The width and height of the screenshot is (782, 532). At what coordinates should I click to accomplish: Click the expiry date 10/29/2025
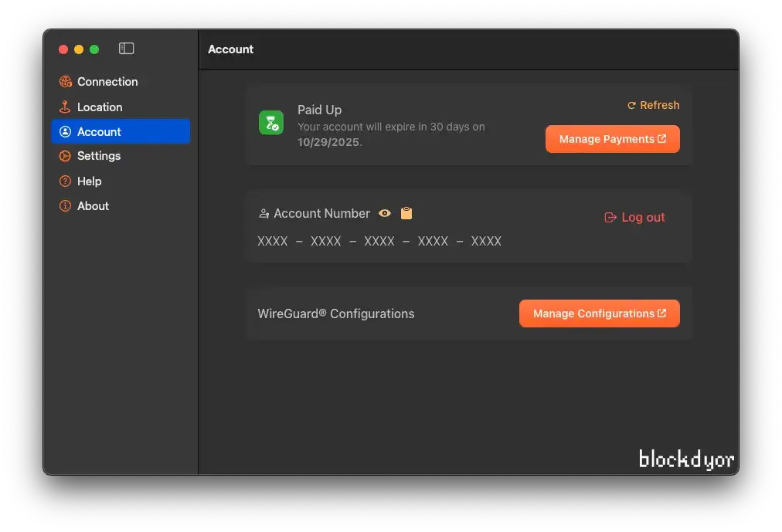[328, 142]
